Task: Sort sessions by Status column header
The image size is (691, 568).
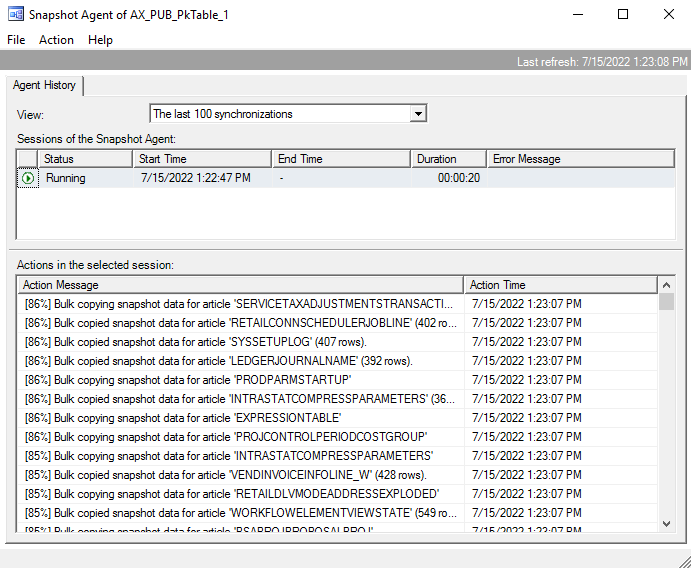Action: [x=86, y=159]
